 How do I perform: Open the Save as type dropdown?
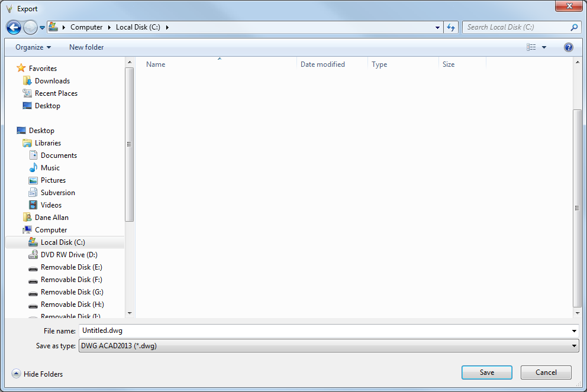[x=328, y=346]
